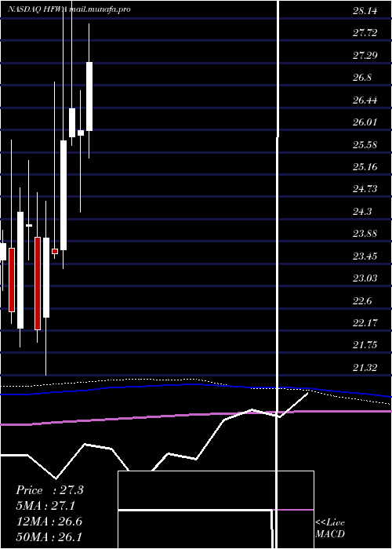The height and width of the screenshot is (549, 392).
Task: Click the 27.29 price axis label
Action: pyautogui.click(x=365, y=56)
